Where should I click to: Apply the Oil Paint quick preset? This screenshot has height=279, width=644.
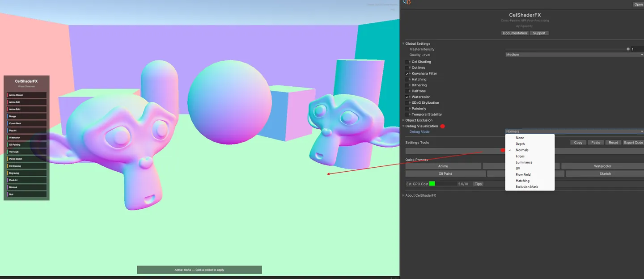445,173
